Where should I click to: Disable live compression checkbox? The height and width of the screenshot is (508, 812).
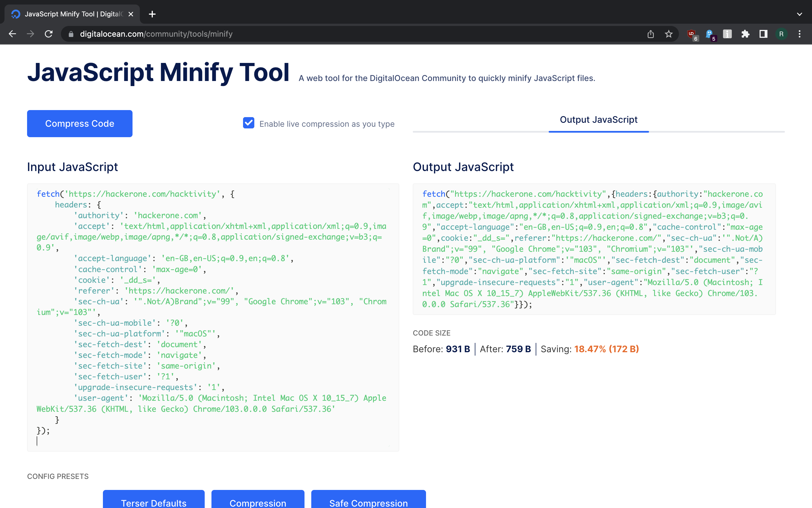pos(249,123)
